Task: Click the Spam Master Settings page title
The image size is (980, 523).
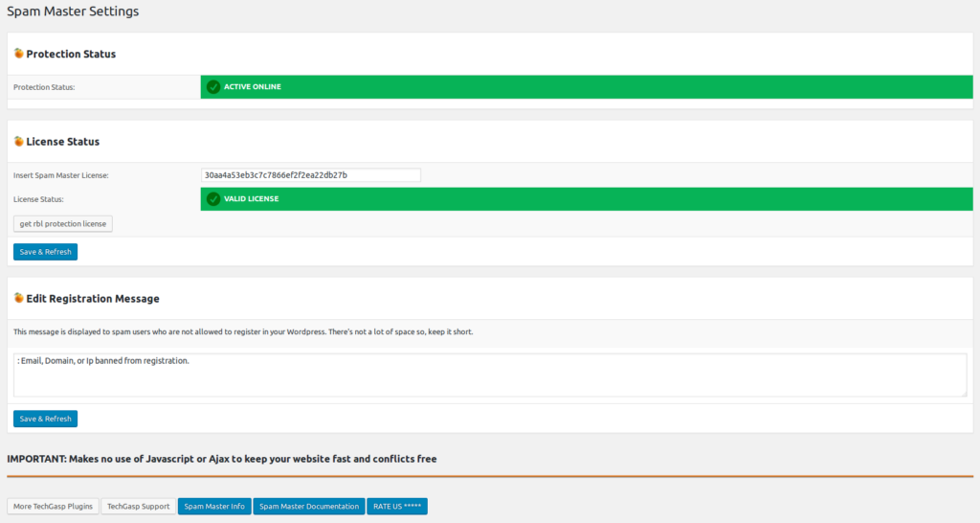Action: coord(73,11)
